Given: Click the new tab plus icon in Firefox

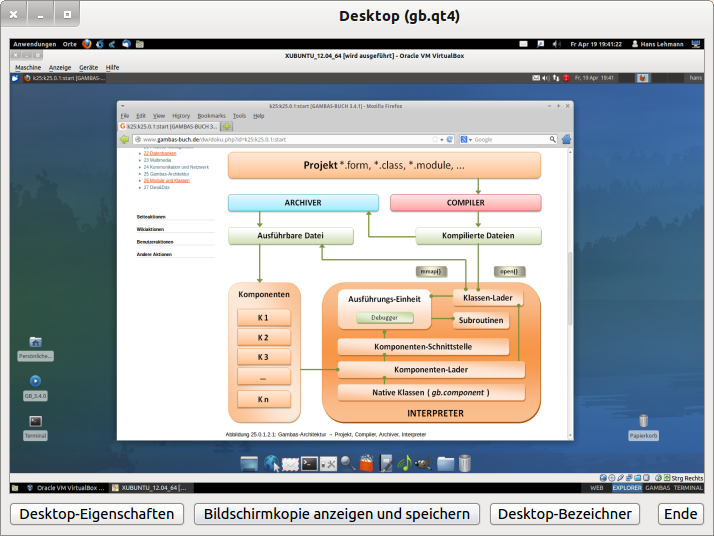Looking at the screenshot, I should point(227,127).
